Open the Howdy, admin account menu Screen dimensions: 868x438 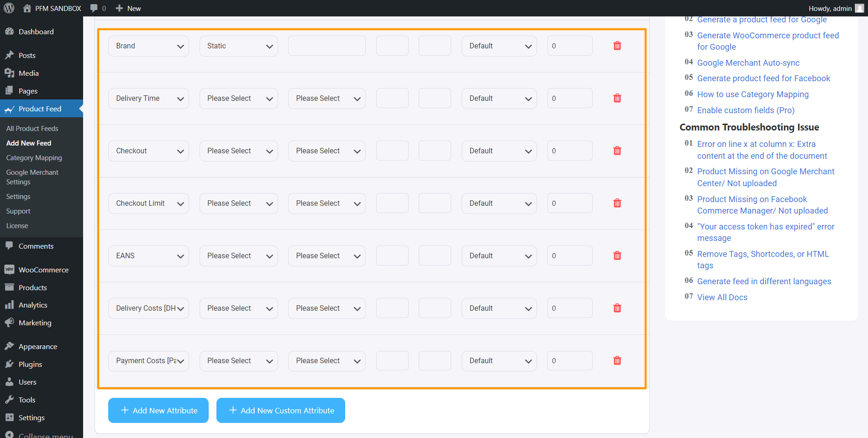[836, 8]
